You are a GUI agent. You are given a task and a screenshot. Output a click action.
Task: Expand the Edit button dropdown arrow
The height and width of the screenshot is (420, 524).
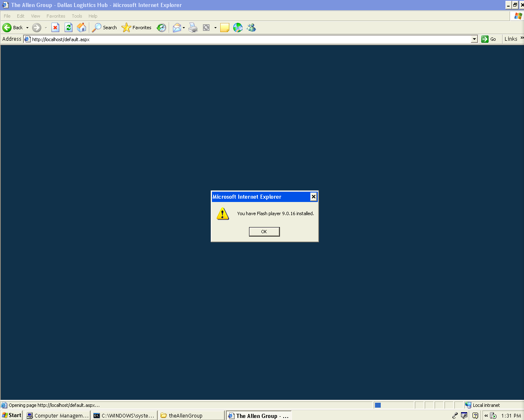tap(215, 28)
